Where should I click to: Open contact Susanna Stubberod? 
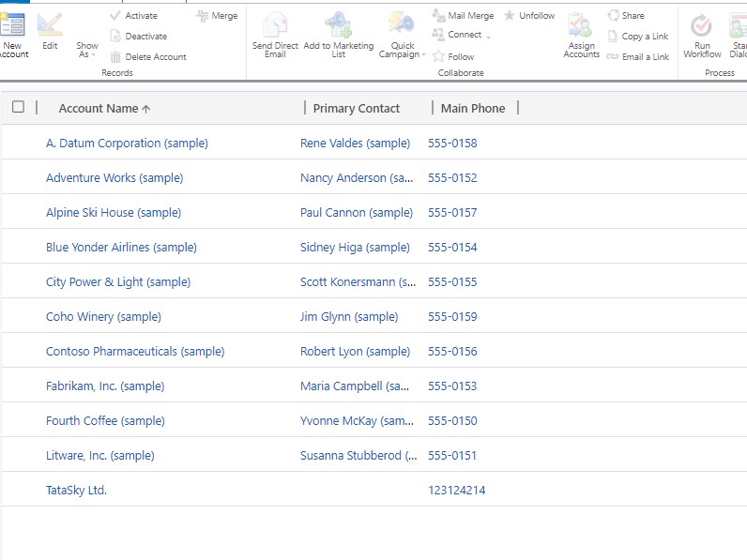[358, 456]
